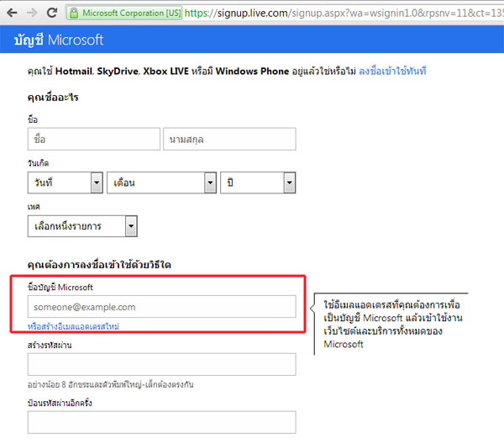Screen dimensions: 504x444
Task: Click the browser back arrow
Action: [x=13, y=13]
